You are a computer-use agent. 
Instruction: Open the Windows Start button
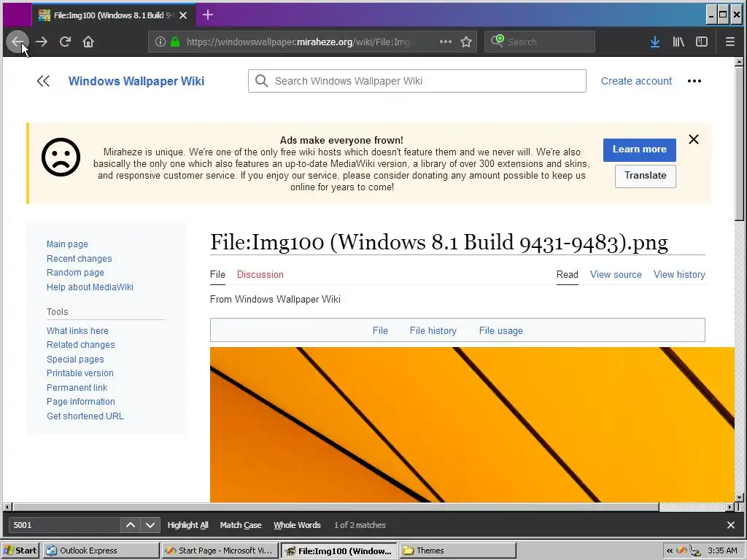coord(20,551)
